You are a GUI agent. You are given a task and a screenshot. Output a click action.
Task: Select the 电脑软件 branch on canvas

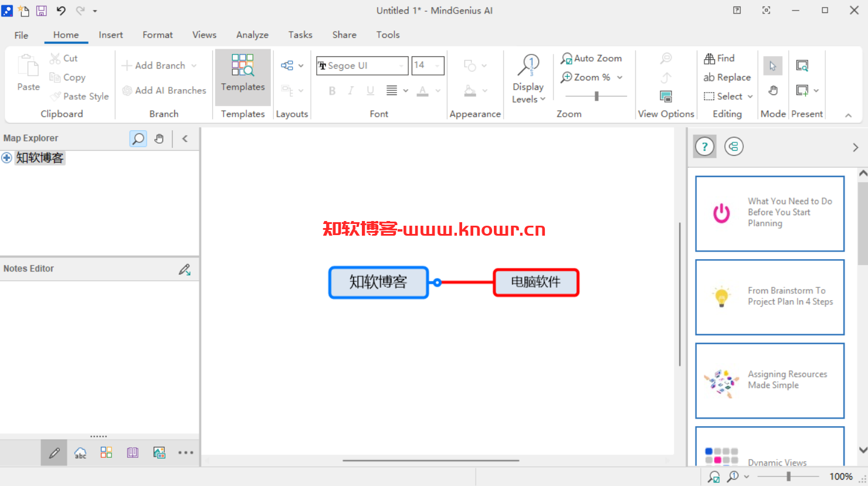tap(536, 283)
